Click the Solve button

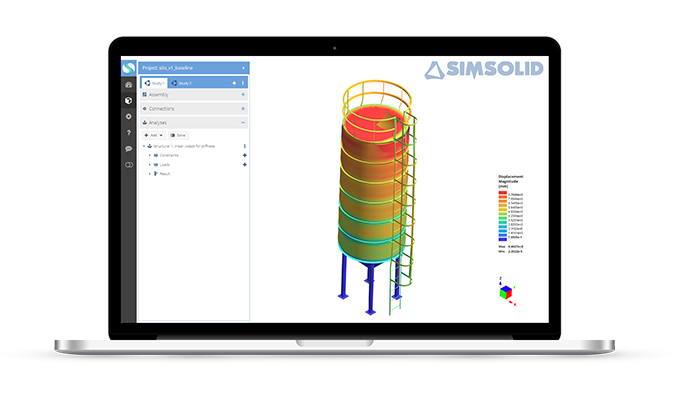tap(178, 134)
